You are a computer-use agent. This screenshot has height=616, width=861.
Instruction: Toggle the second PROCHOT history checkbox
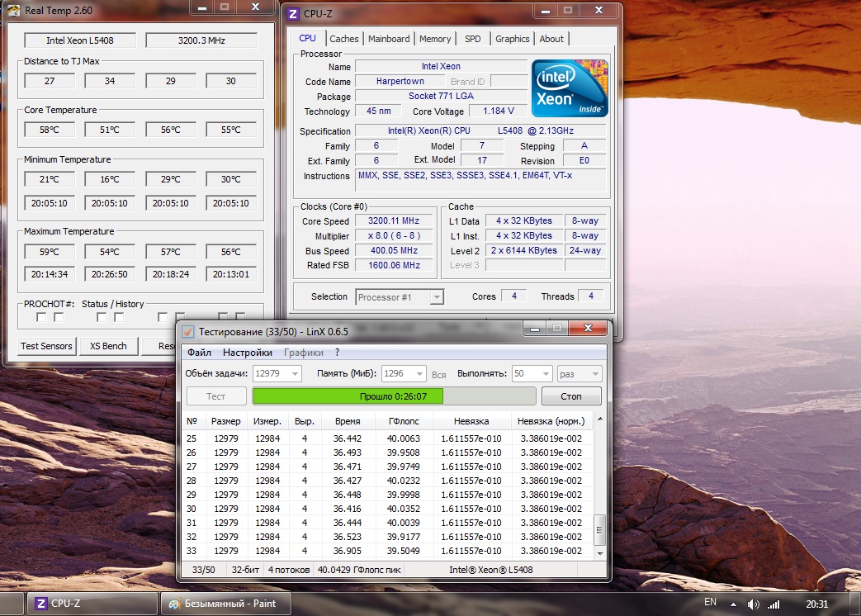pos(59,317)
